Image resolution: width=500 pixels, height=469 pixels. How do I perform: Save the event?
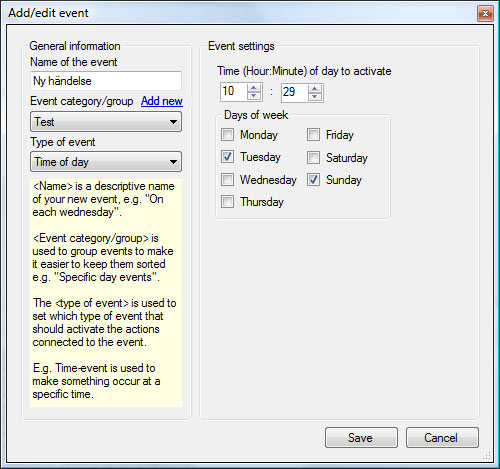tap(361, 437)
